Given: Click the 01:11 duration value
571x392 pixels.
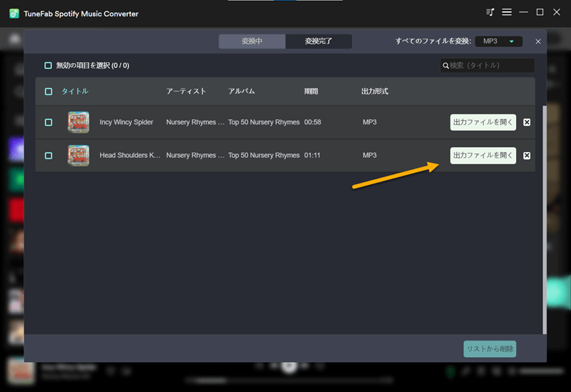Looking at the screenshot, I should tap(312, 155).
